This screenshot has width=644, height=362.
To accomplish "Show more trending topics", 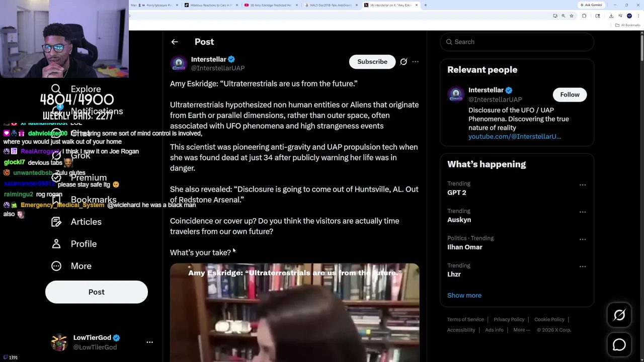I will pos(464,295).
